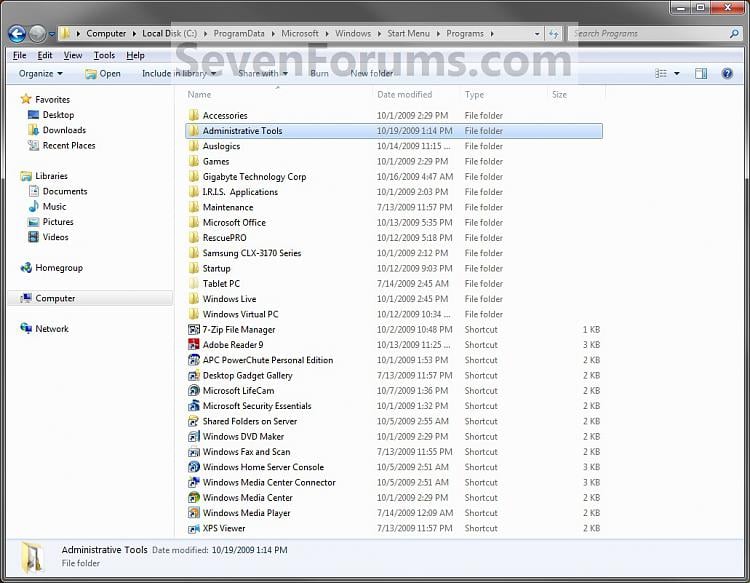Viewport: 750px width, 583px height.
Task: Select Favorites in the navigation pane
Action: pos(52,99)
